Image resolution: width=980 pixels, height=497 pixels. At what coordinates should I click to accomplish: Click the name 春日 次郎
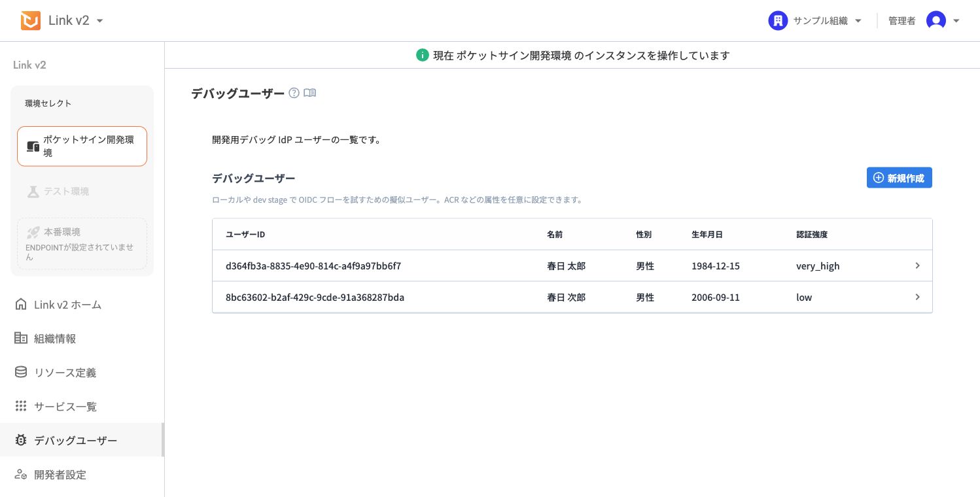point(566,298)
